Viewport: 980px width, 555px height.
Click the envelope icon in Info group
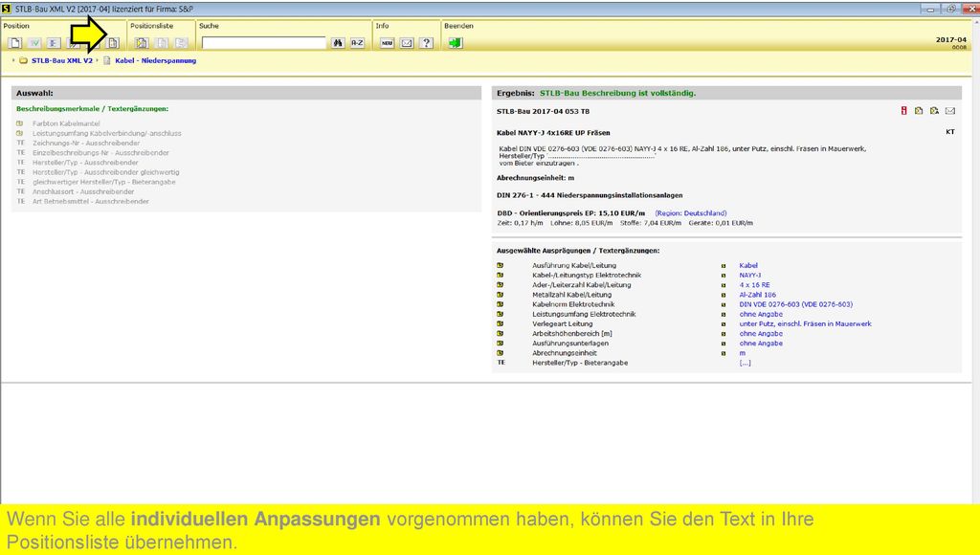coord(407,43)
